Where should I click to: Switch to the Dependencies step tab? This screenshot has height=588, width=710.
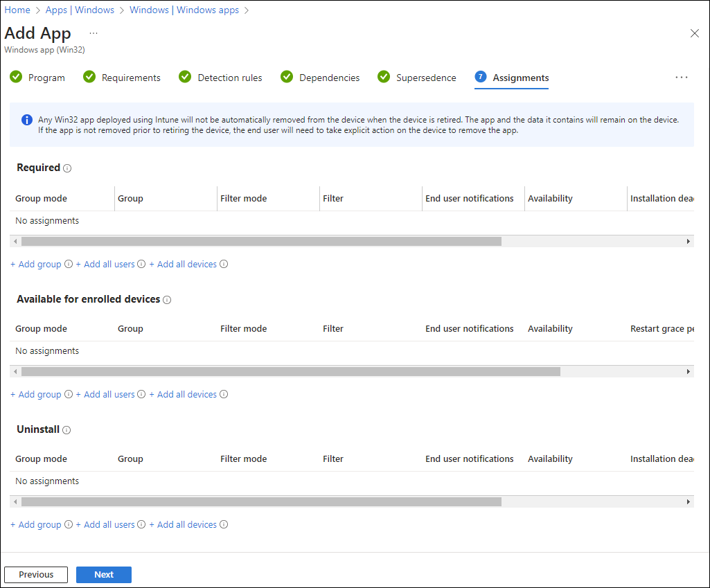(320, 78)
